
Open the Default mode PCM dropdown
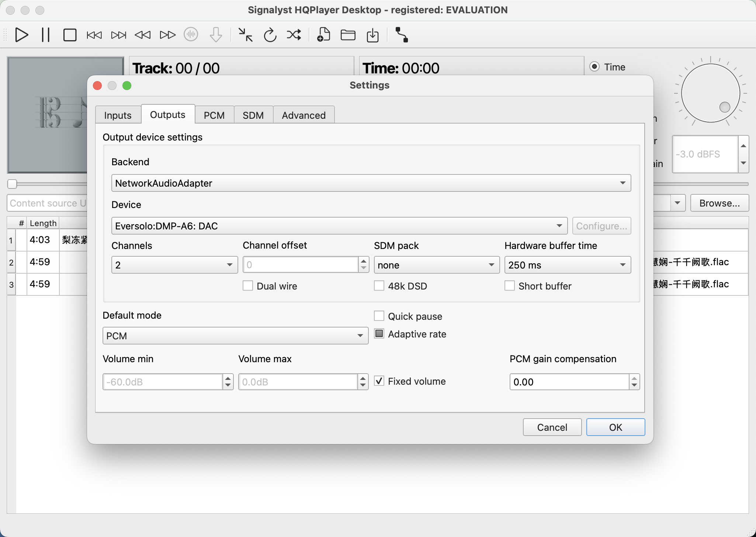(x=235, y=336)
